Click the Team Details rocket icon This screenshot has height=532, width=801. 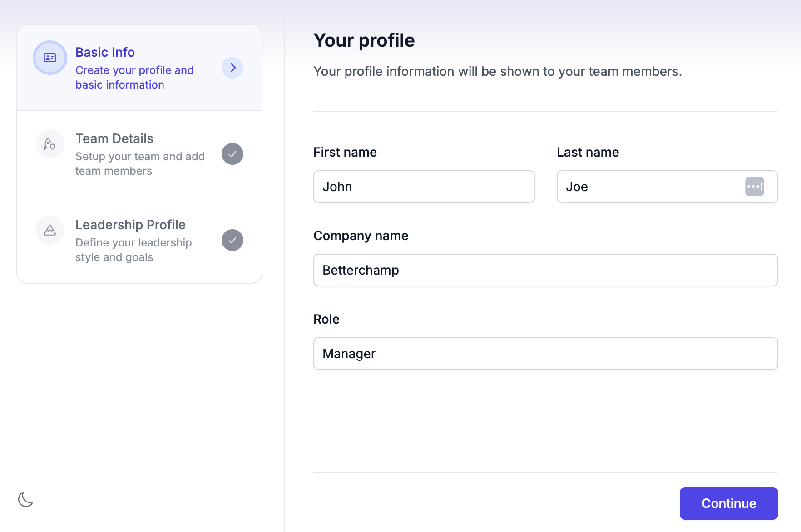click(x=50, y=144)
